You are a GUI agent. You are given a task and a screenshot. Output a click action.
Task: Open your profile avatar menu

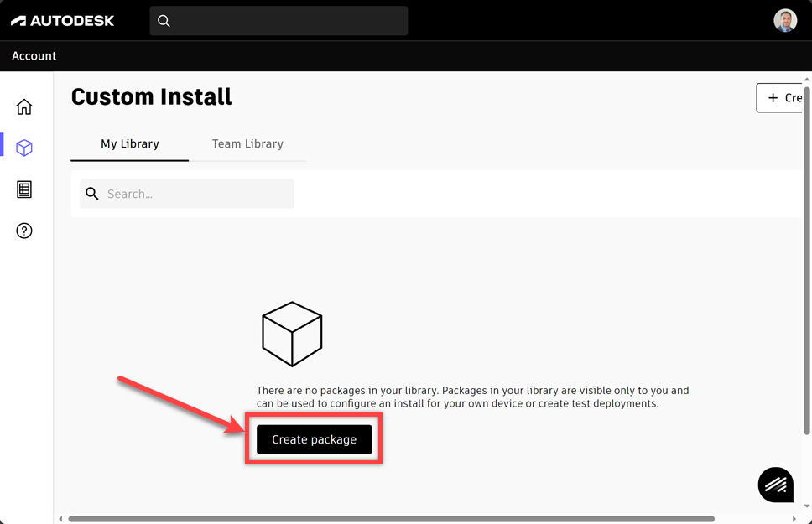(x=785, y=20)
